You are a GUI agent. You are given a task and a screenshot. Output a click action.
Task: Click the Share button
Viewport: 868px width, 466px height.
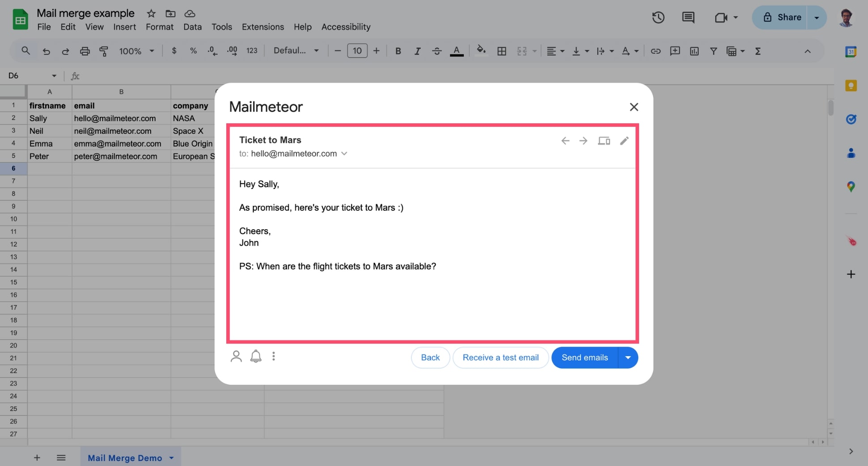pyautogui.click(x=780, y=17)
